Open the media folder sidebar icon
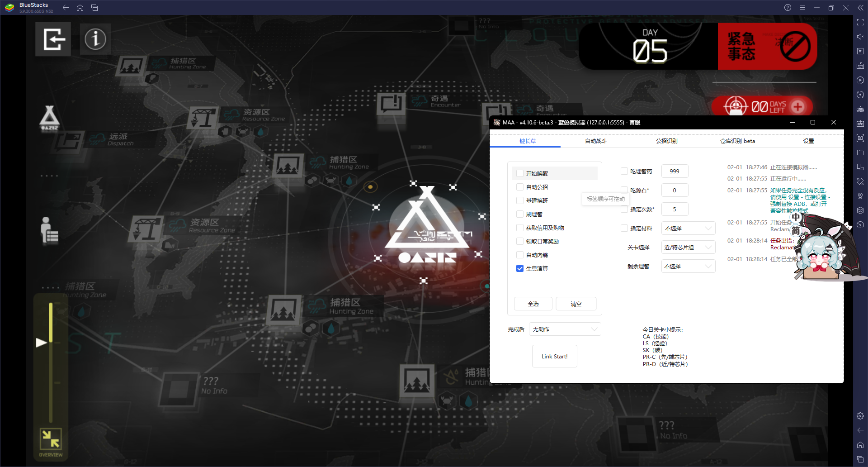The height and width of the screenshot is (467, 868). coord(860,152)
